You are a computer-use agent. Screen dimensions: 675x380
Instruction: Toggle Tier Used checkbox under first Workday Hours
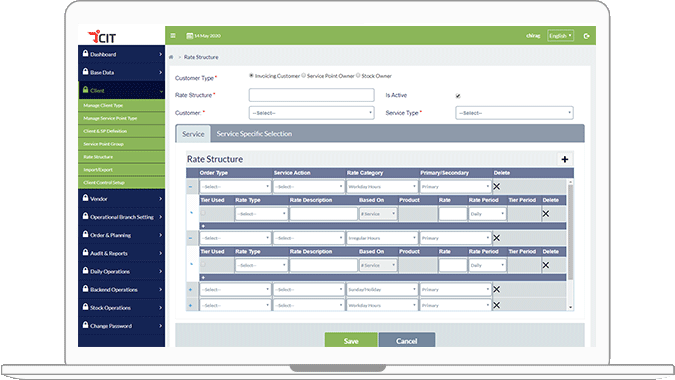(203, 213)
